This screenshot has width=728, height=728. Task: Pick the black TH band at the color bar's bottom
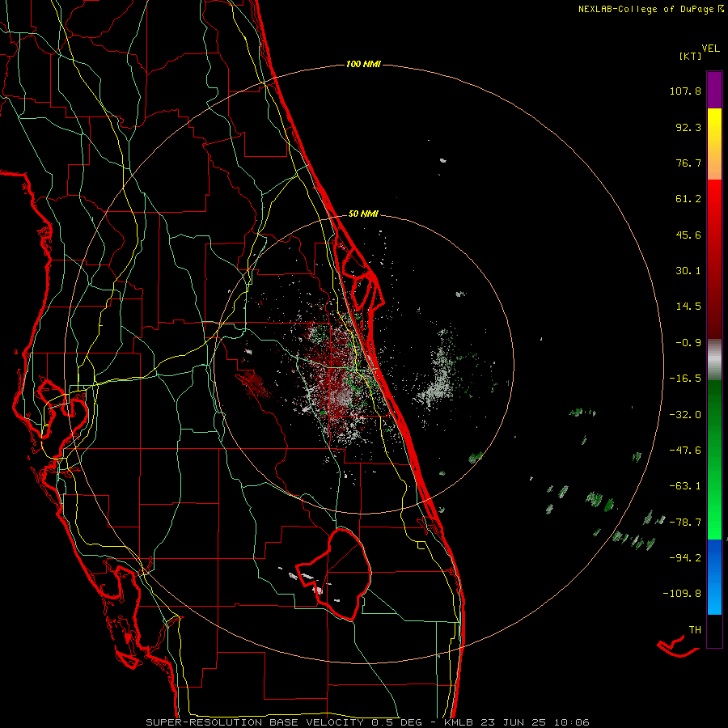coord(714,630)
